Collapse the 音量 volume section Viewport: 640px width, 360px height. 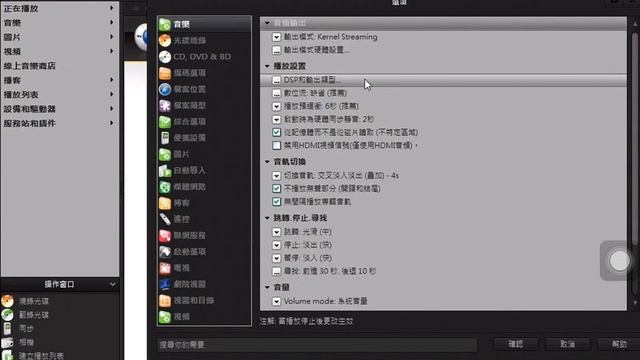[x=267, y=288]
